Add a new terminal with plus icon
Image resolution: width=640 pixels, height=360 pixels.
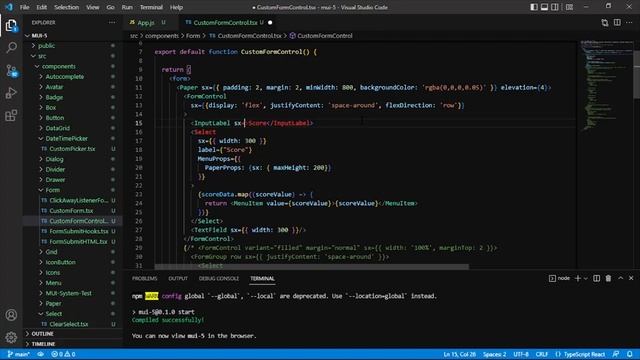pyautogui.click(x=578, y=278)
